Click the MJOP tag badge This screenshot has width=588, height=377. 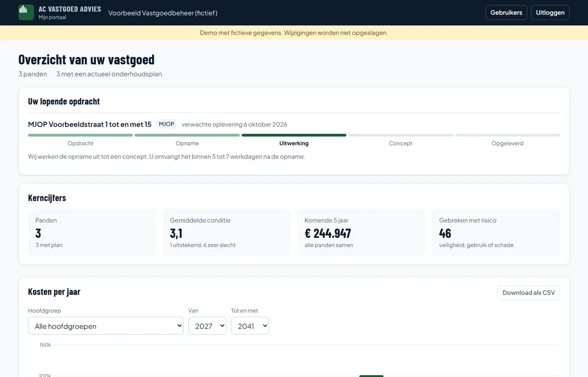point(167,124)
